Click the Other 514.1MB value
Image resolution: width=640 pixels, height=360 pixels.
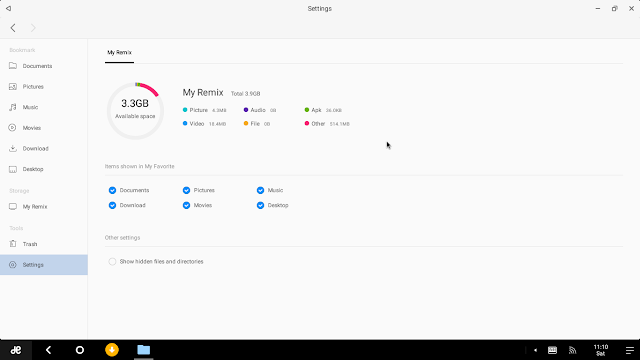pos(340,124)
